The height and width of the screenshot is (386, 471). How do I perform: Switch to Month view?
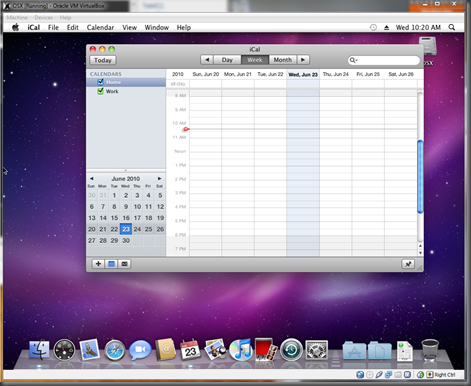283,60
